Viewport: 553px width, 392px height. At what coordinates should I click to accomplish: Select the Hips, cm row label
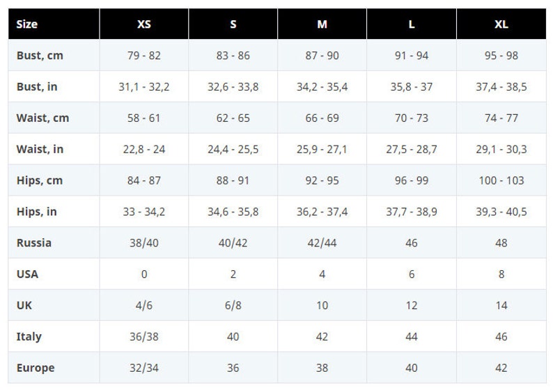coord(40,180)
